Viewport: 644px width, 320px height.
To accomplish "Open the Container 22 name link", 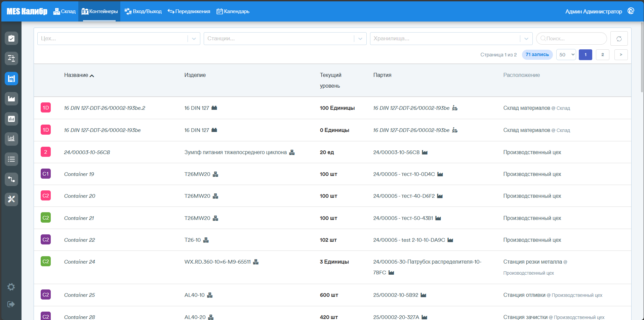I will pyautogui.click(x=80, y=240).
